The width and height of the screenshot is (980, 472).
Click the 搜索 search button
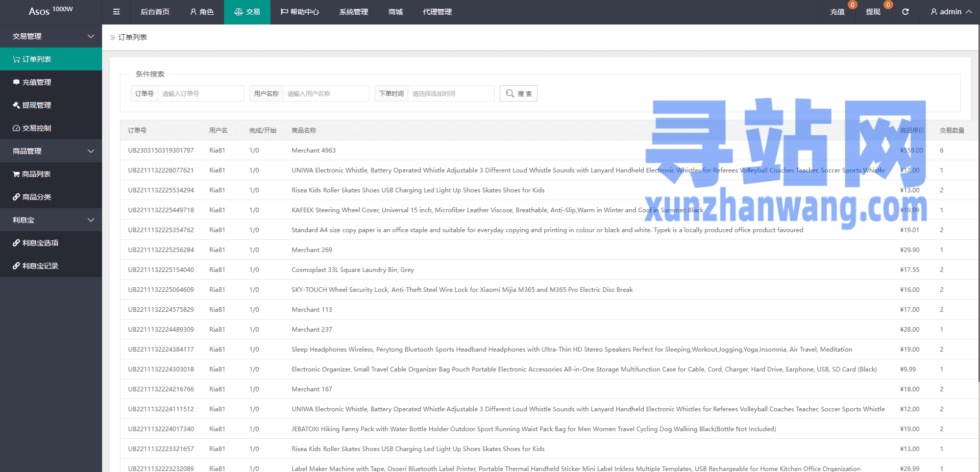click(519, 93)
